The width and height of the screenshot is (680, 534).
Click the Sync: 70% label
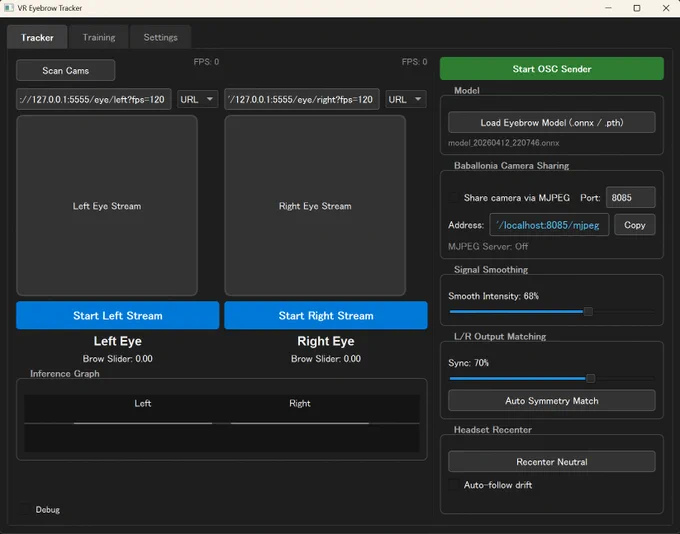click(x=468, y=363)
